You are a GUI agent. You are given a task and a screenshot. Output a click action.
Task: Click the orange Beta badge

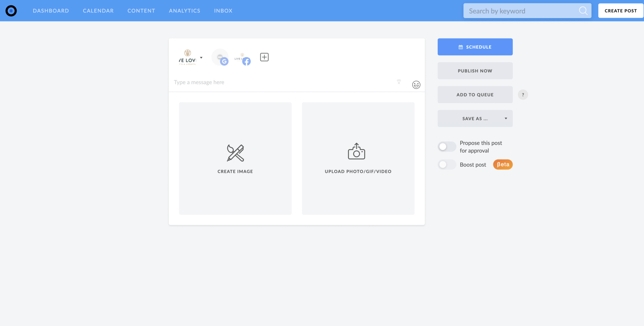(503, 165)
